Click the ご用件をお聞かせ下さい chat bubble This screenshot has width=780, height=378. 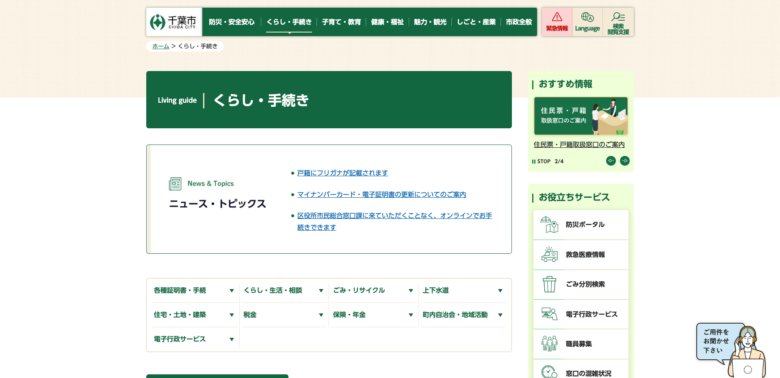click(716, 341)
